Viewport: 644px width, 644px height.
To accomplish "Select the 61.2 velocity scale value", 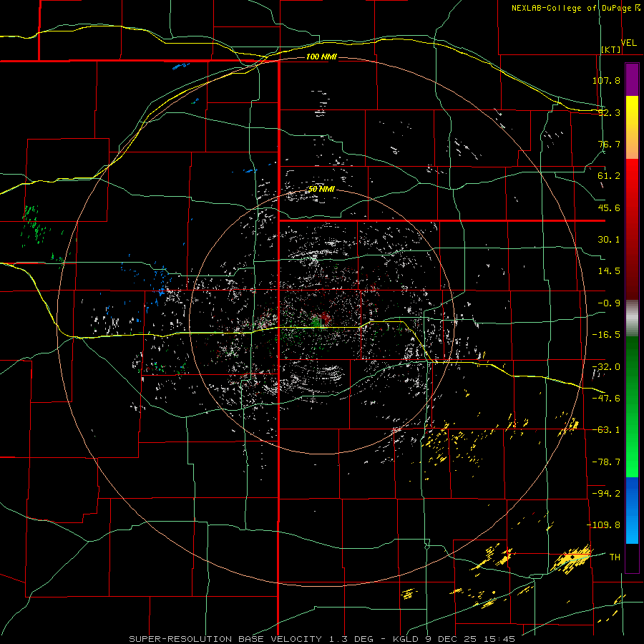I will click(x=609, y=176).
